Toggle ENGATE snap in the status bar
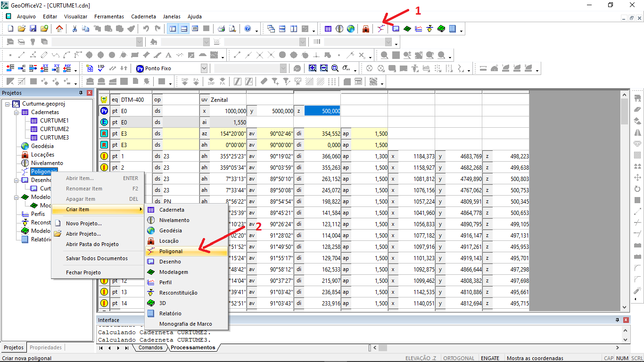This screenshot has width=644, height=362. pos(490,358)
